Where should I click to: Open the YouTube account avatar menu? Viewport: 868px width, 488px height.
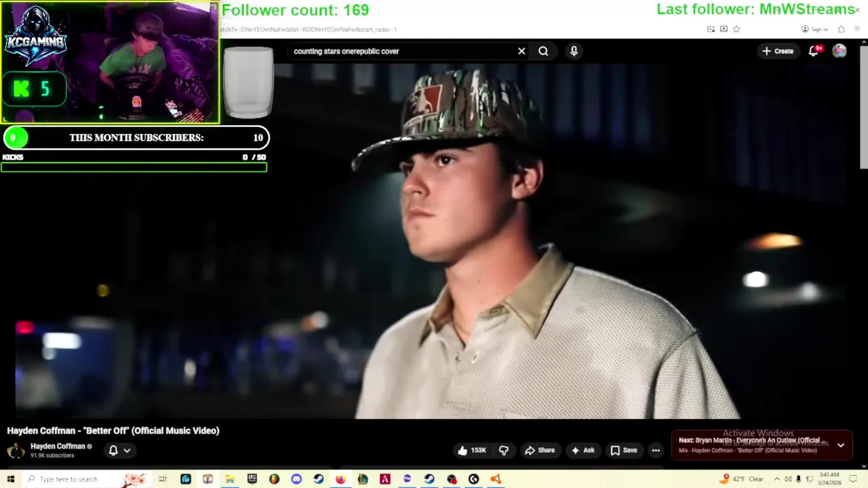click(x=840, y=51)
